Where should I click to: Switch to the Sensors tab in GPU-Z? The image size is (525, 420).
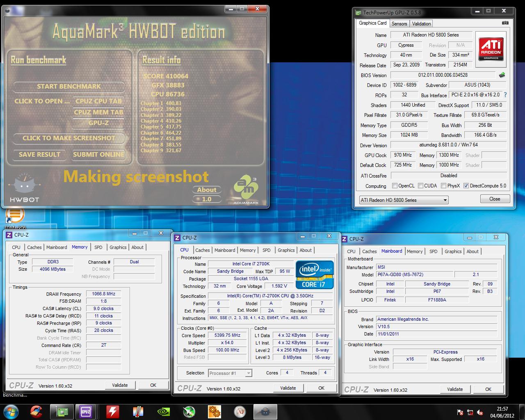pyautogui.click(x=399, y=24)
